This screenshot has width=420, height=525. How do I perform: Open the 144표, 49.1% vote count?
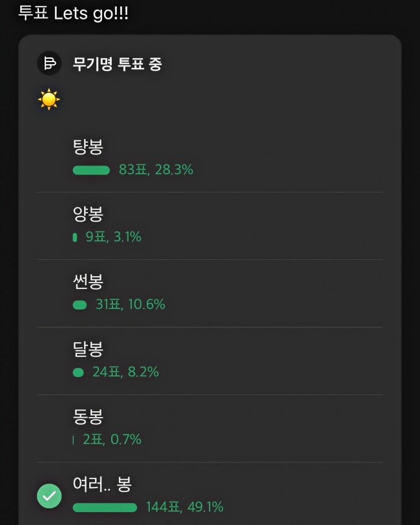[184, 508]
